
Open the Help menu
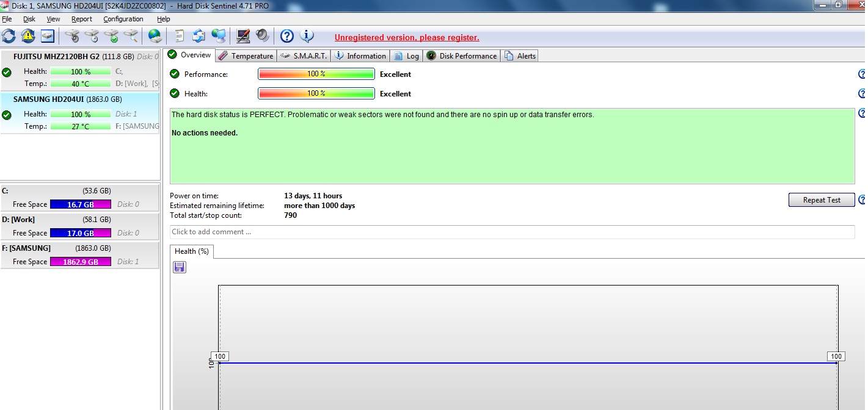click(163, 19)
